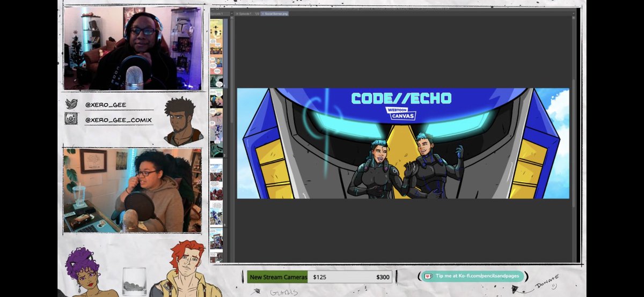Image resolution: width=644 pixels, height=297 pixels.
Task: Click the Ko-fi cup icon
Action: tap(428, 277)
